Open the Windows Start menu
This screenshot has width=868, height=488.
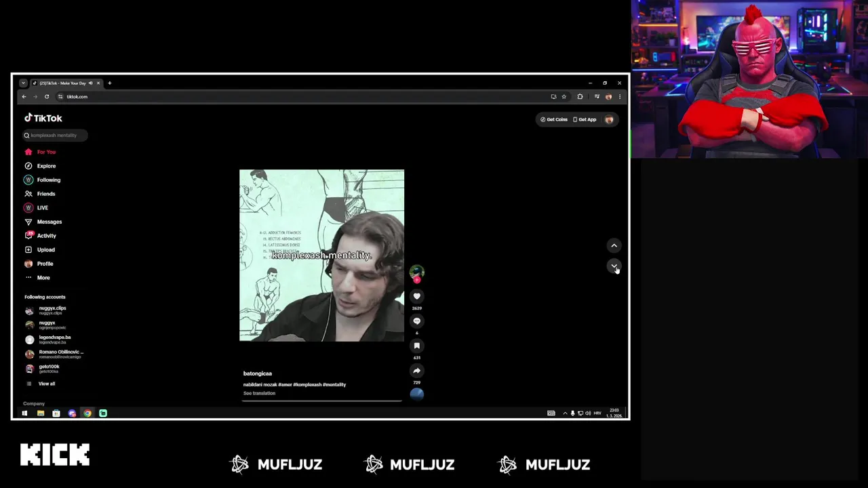[x=24, y=413]
